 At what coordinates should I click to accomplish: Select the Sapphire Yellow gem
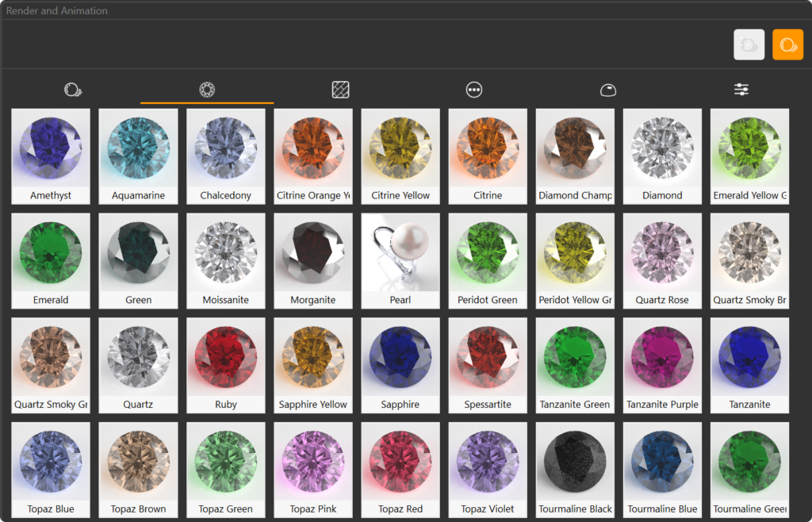pyautogui.click(x=313, y=365)
